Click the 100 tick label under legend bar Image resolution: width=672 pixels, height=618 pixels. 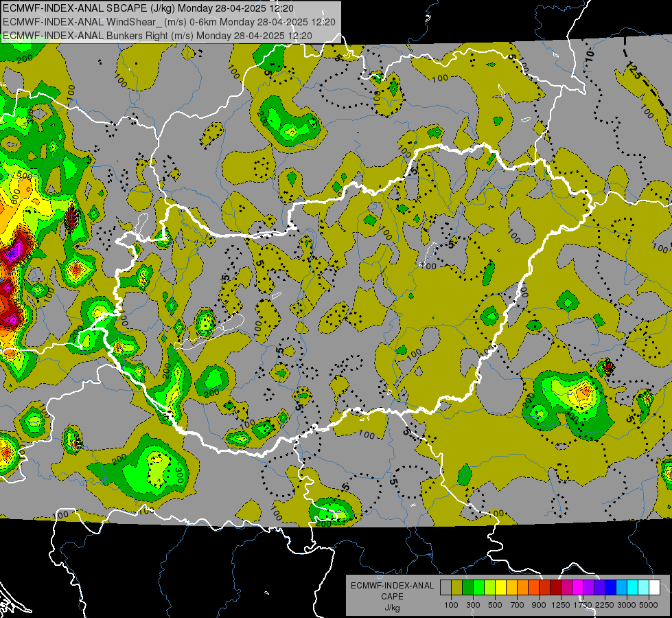coord(451,605)
